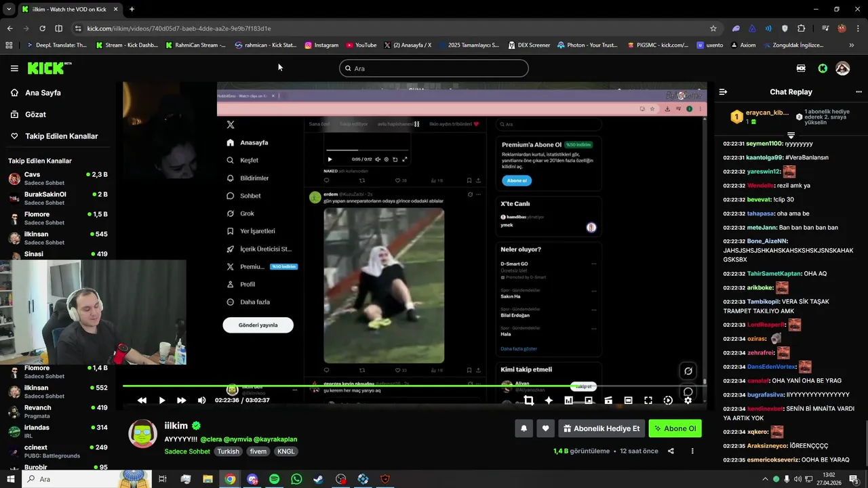This screenshot has width=868, height=488.
Task: Click eraycan_kib top gifter entry
Action: coord(759,117)
